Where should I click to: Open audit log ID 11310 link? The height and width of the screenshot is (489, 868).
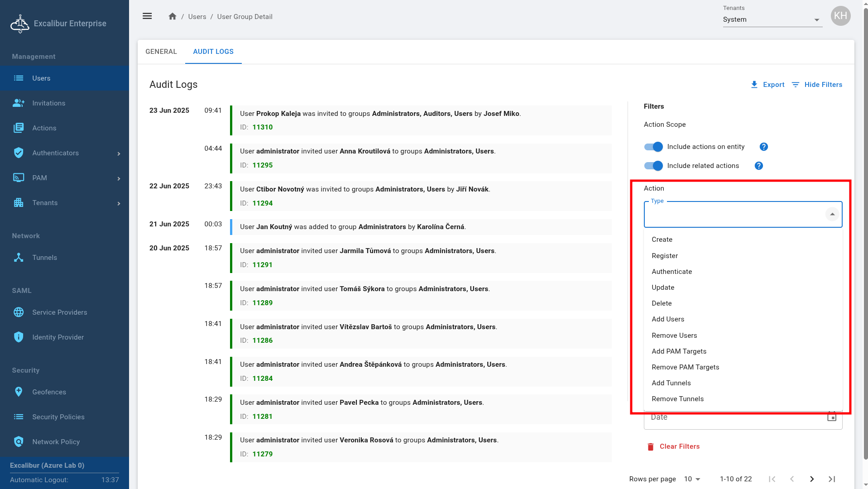262,127
